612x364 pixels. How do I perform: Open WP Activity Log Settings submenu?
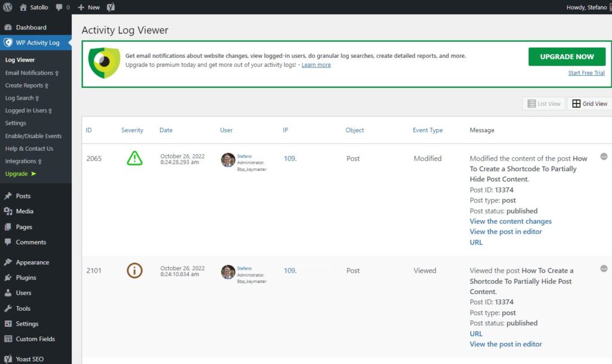[x=16, y=123]
